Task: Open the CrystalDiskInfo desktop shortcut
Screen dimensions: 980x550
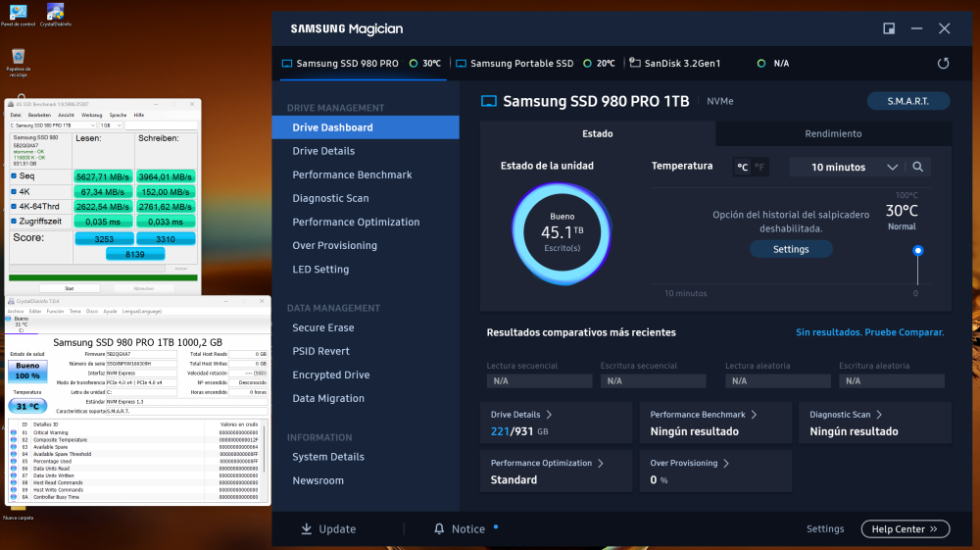Action: [x=55, y=15]
